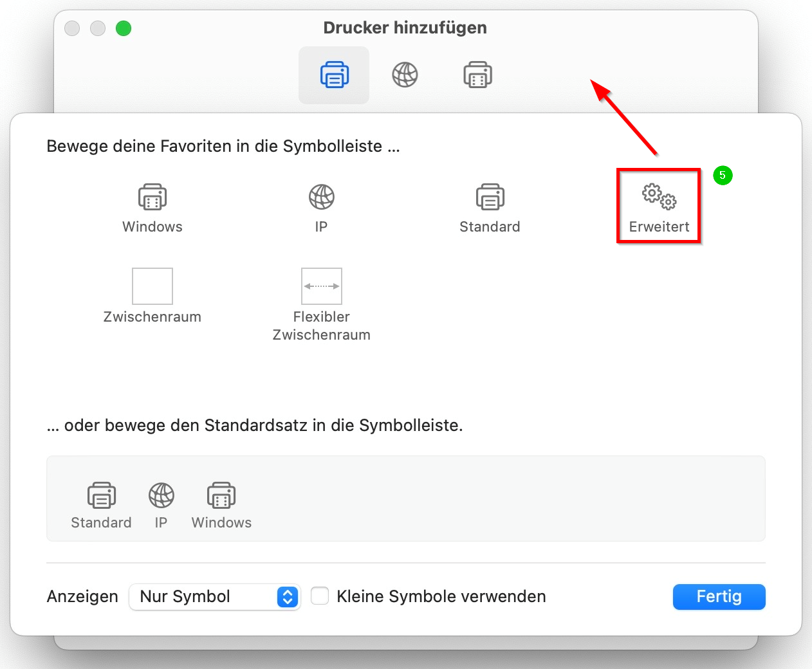Click the green zoom window button

pyautogui.click(x=124, y=28)
